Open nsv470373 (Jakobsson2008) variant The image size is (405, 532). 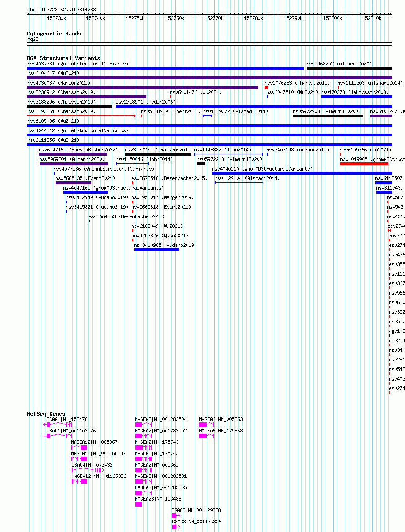(x=354, y=92)
